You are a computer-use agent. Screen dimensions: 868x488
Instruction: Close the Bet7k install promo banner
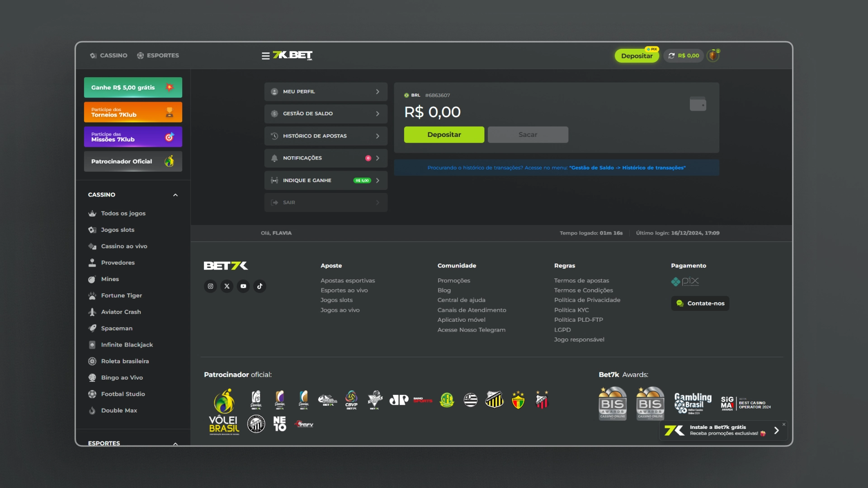click(x=784, y=424)
